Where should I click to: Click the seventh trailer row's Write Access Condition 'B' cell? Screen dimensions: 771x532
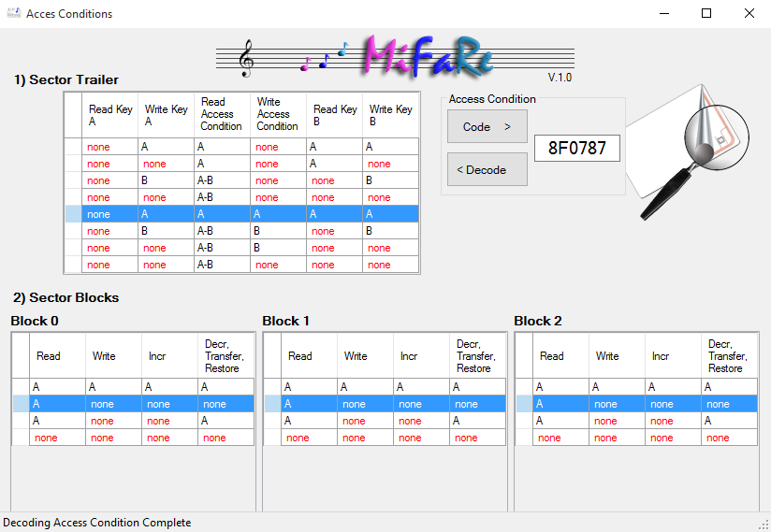point(278,248)
